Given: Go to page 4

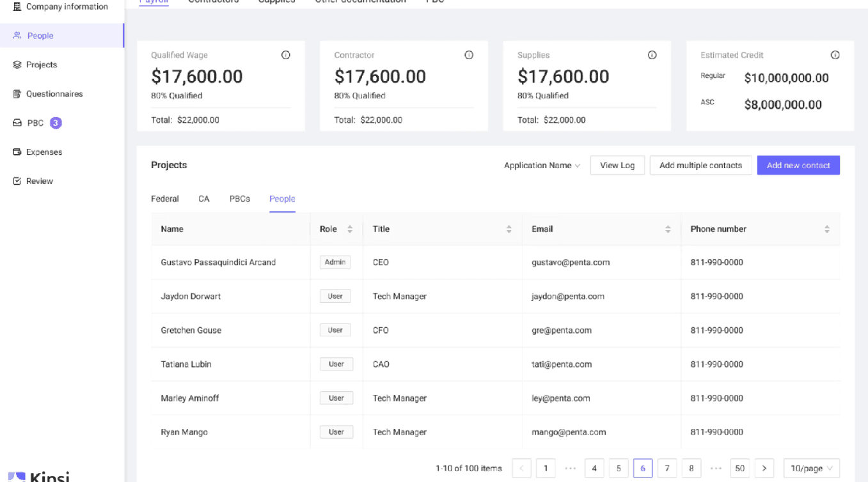Looking at the screenshot, I should coord(594,469).
